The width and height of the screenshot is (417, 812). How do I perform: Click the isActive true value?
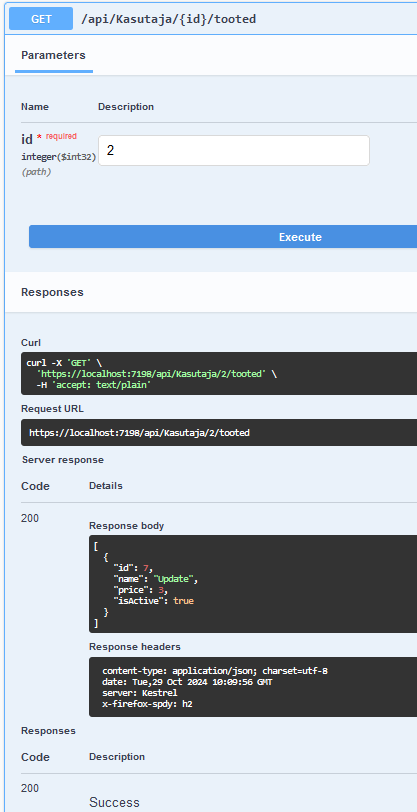[183, 601]
